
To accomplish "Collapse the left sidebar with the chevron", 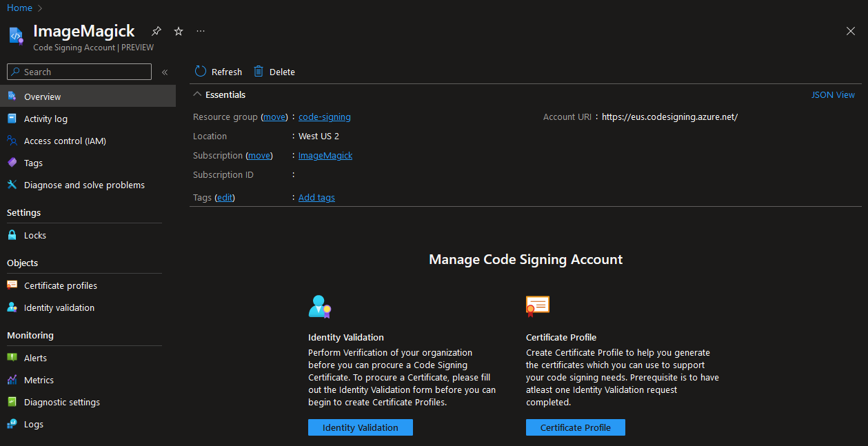I will click(165, 72).
